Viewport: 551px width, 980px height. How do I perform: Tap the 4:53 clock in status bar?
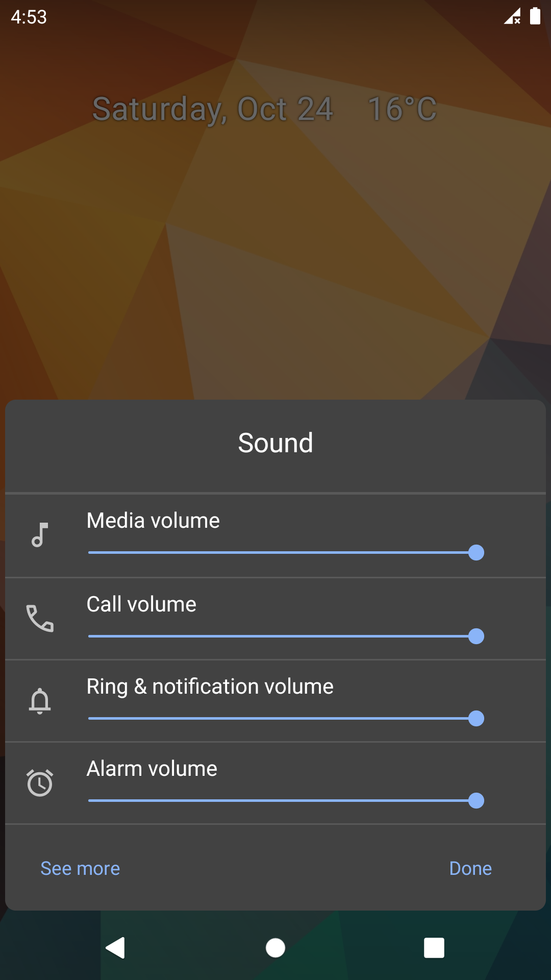click(29, 17)
